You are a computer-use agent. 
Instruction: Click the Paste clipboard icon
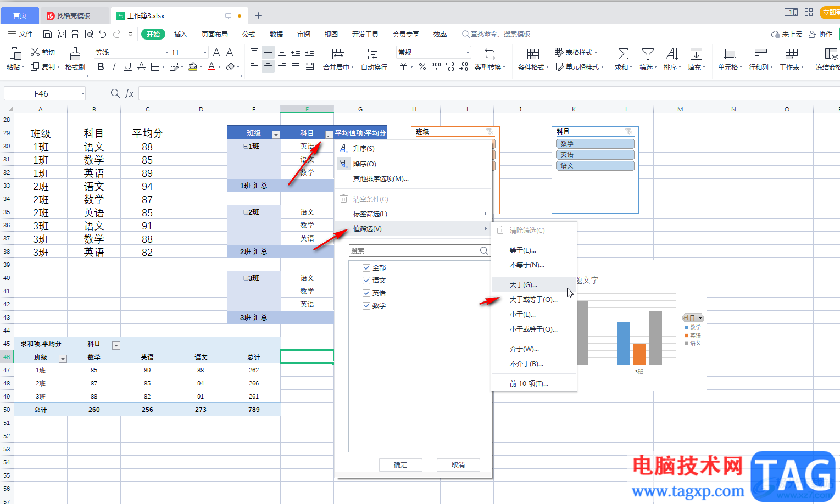click(x=15, y=53)
